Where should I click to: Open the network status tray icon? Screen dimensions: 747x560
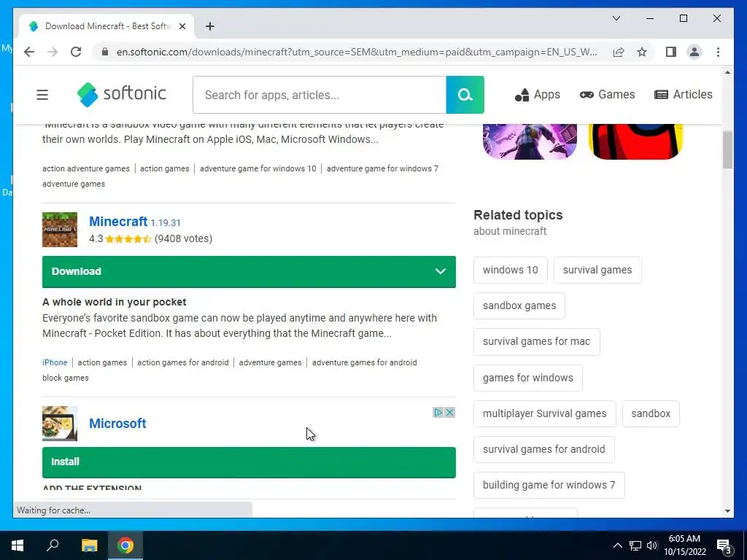coord(635,545)
